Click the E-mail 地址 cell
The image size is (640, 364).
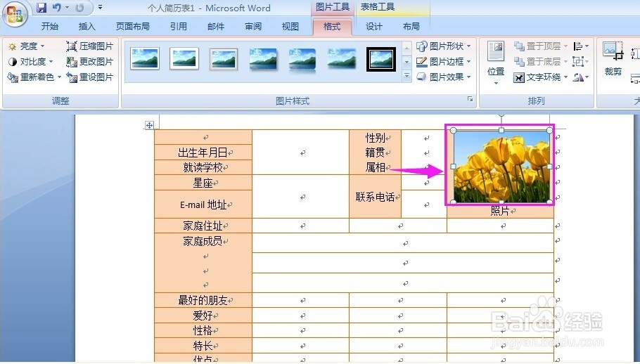203,204
